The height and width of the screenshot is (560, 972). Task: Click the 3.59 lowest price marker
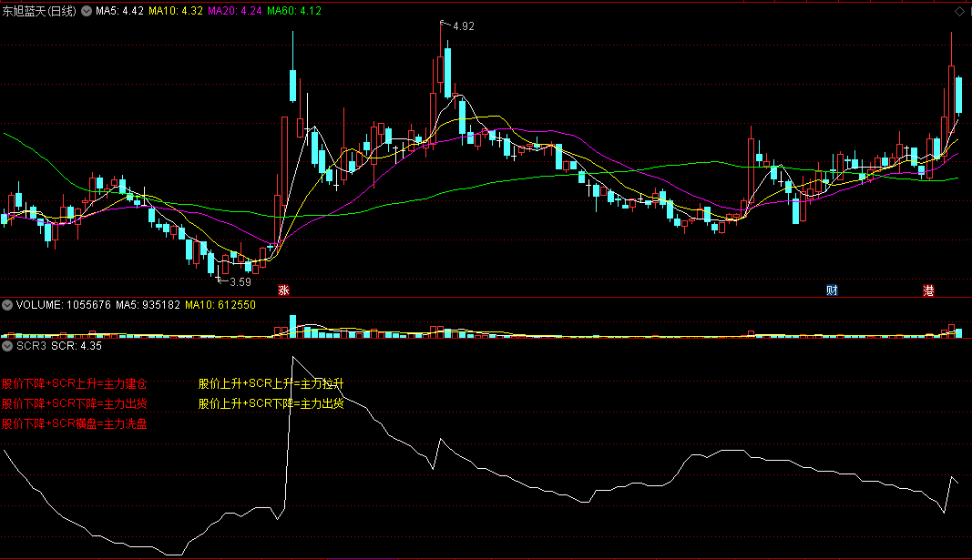click(240, 282)
